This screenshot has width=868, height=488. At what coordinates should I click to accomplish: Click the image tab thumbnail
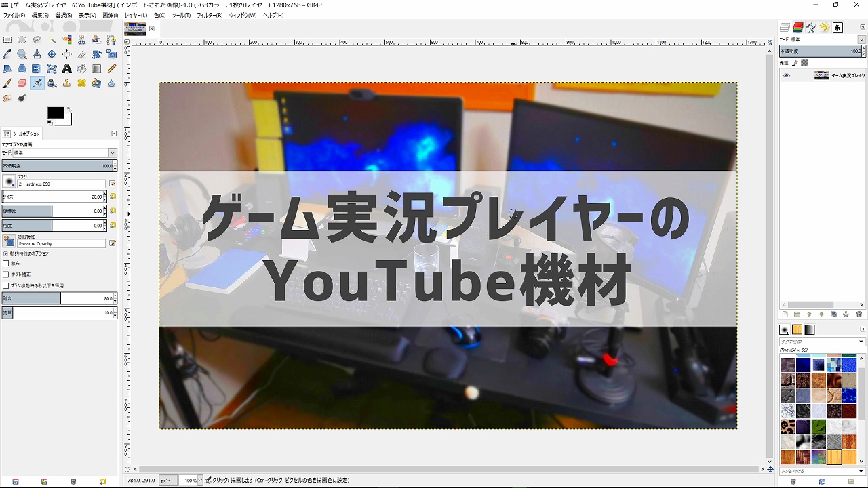[135, 28]
